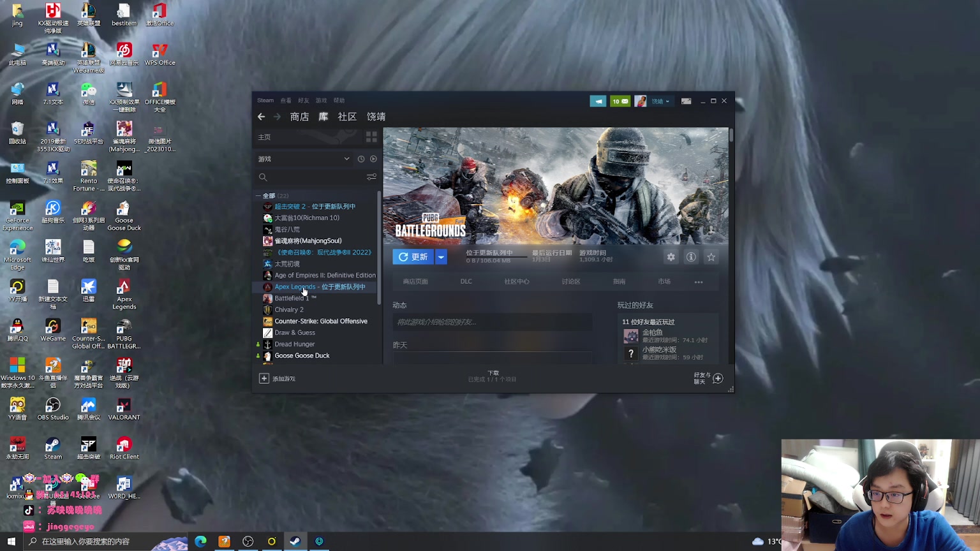Open the Steam menu
Screen dimensions: 980x551
[265, 101]
